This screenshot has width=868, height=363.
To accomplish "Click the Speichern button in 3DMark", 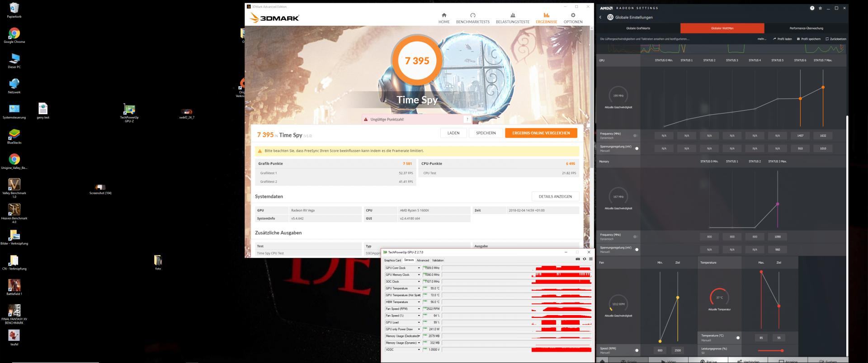I will tap(486, 133).
